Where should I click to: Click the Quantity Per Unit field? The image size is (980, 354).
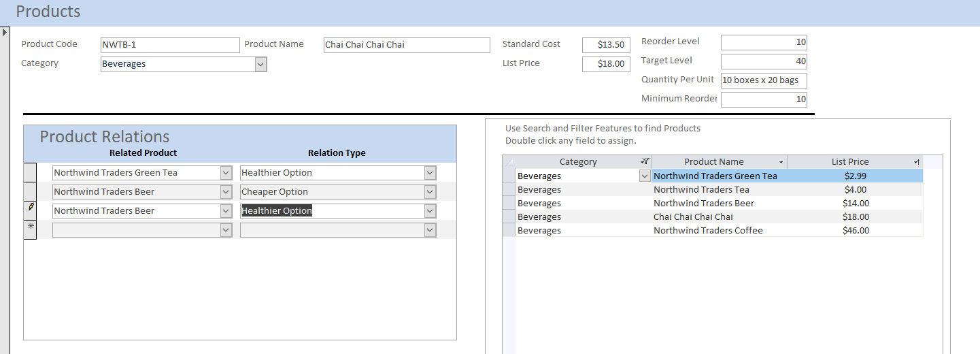(x=764, y=80)
